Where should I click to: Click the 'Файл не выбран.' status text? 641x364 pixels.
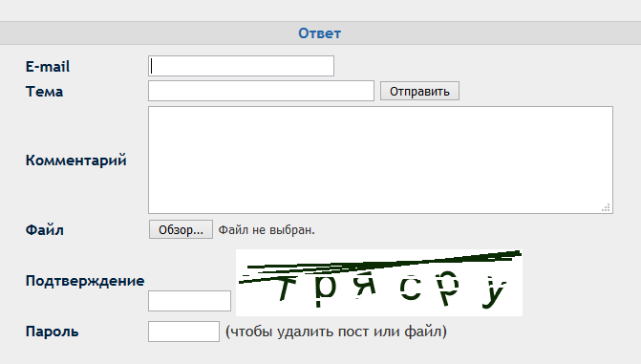pyautogui.click(x=267, y=230)
